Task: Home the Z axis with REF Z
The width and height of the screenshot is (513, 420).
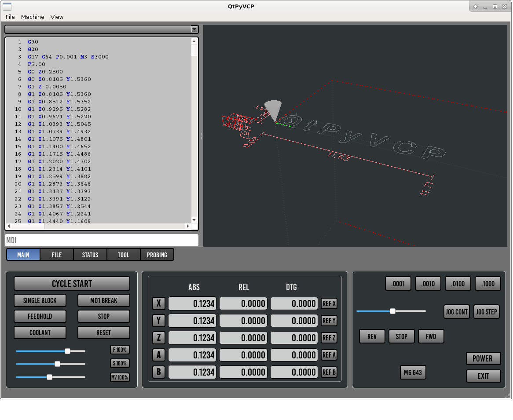Action: (x=329, y=338)
